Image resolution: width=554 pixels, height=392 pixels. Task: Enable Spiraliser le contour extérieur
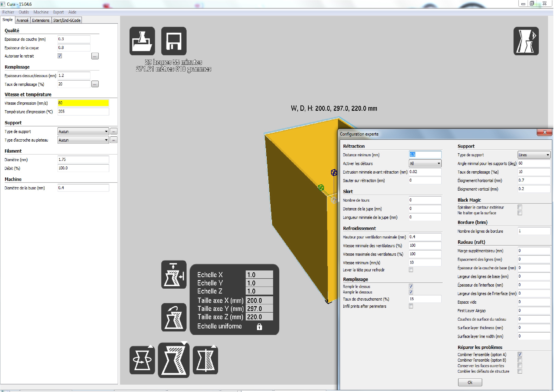pyautogui.click(x=520, y=207)
